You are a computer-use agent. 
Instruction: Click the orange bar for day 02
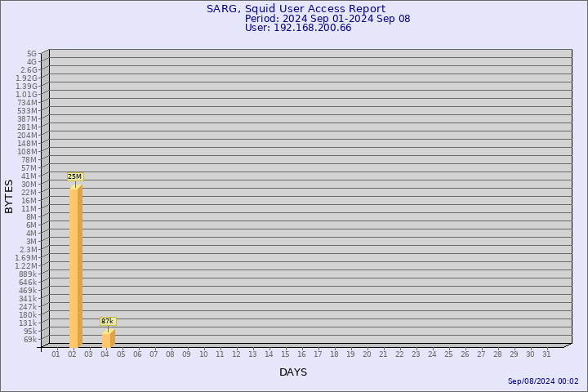pos(75,266)
